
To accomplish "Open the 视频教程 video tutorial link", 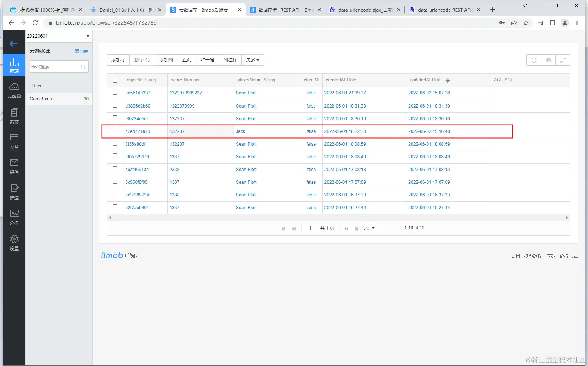I will click(x=533, y=256).
